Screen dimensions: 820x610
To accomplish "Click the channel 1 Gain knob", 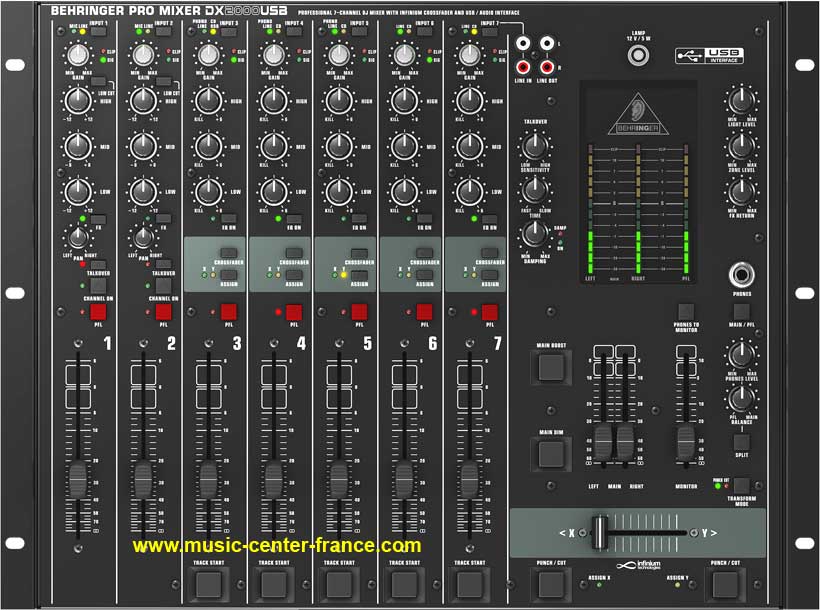I will (x=78, y=55).
